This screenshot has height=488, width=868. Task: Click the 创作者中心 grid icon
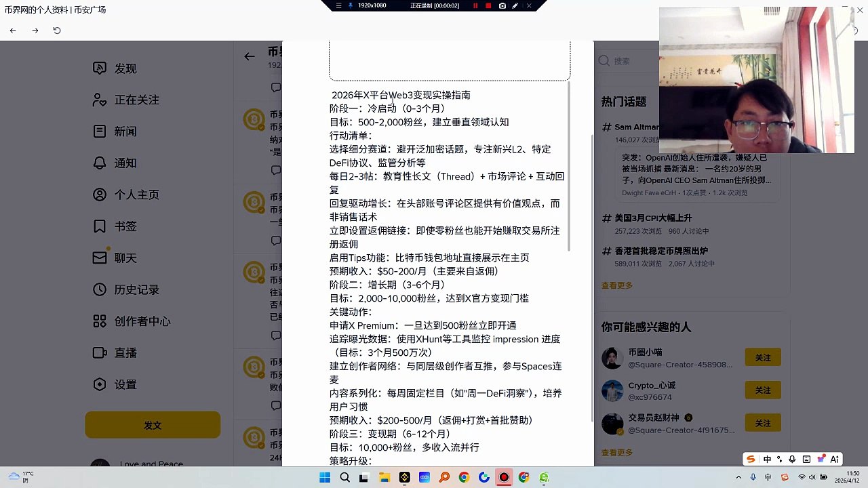click(x=100, y=321)
